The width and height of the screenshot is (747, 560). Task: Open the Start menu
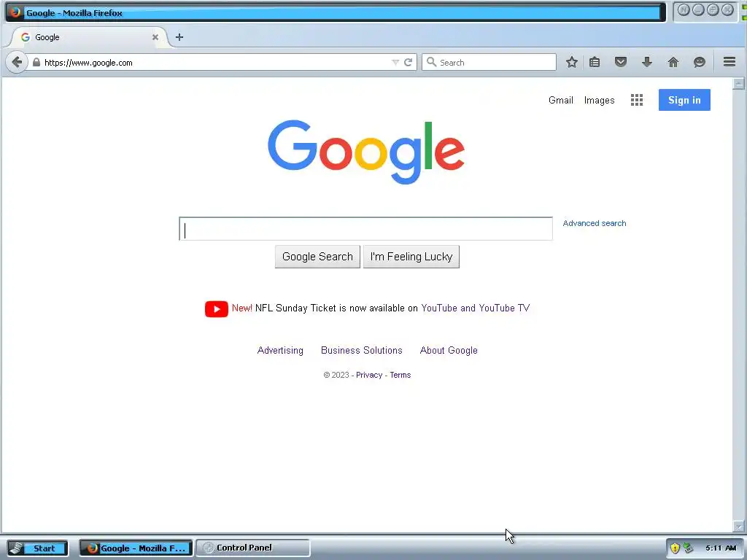(38, 548)
